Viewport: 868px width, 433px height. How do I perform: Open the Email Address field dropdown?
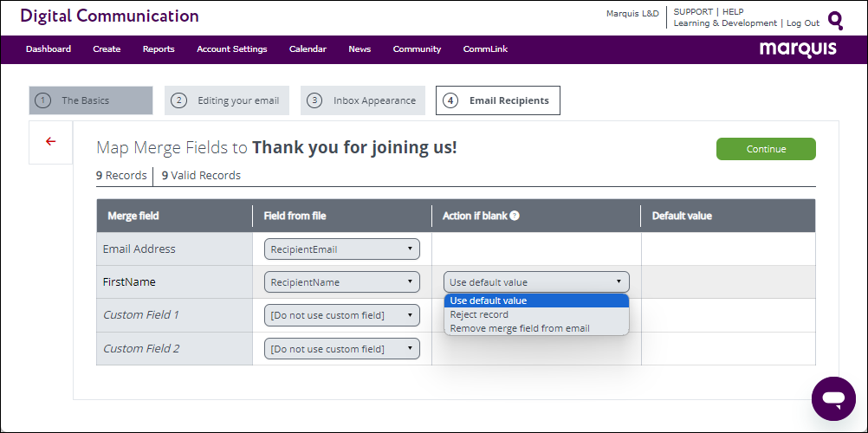[341, 249]
